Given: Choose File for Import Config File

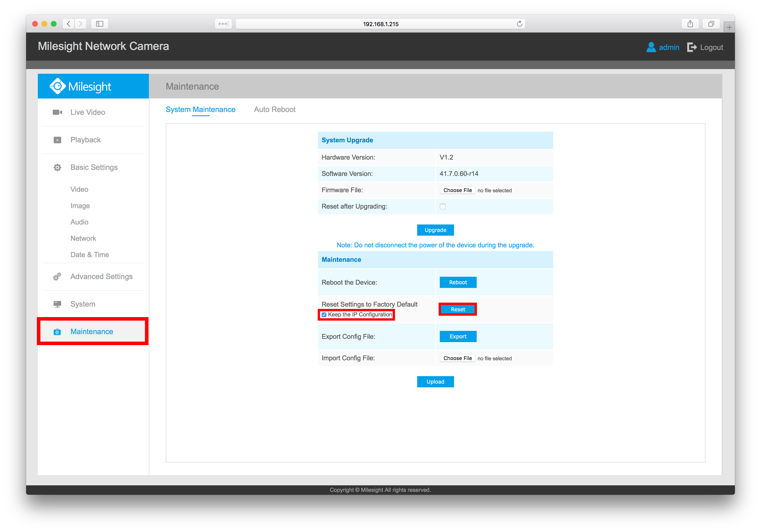Looking at the screenshot, I should (x=457, y=358).
